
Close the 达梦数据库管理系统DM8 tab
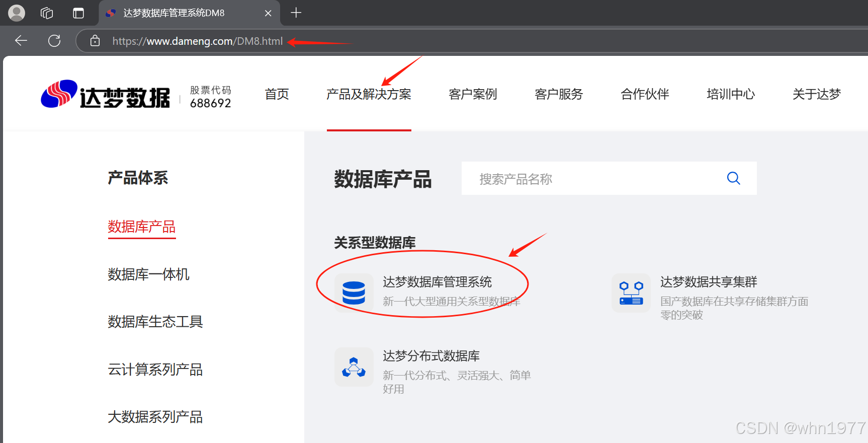268,13
